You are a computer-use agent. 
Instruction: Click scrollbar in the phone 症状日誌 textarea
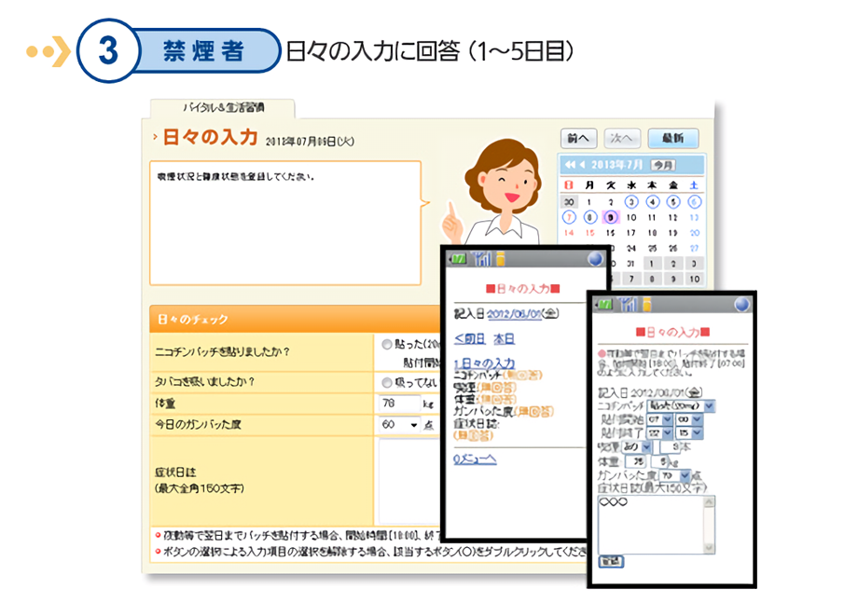pyautogui.click(x=710, y=524)
